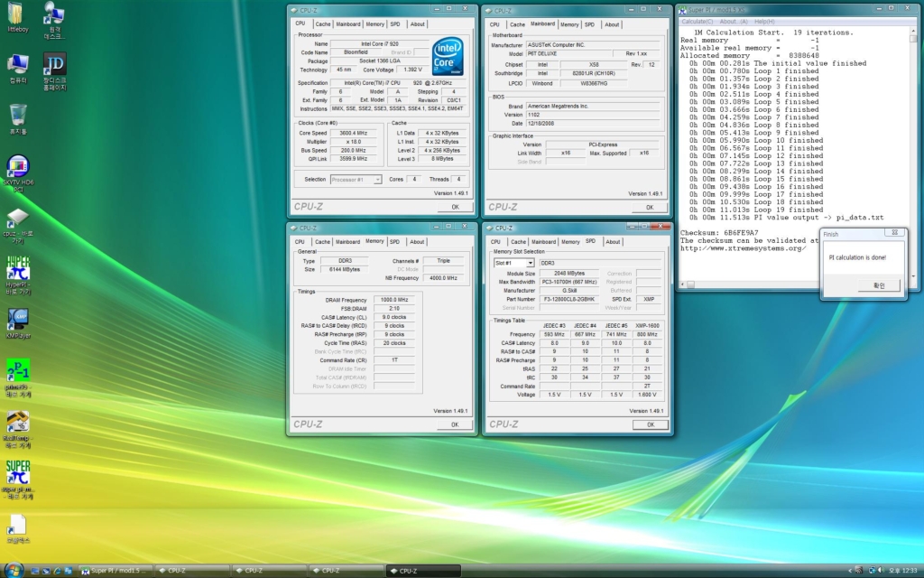
Task: Click OK in the CPU tab window
Action: [455, 207]
